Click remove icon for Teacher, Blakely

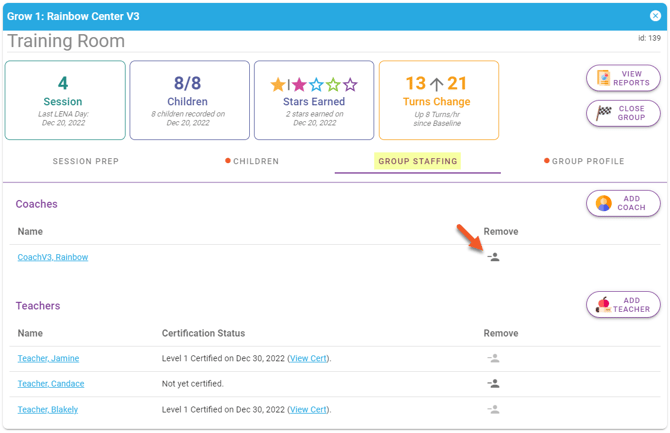pos(493,409)
